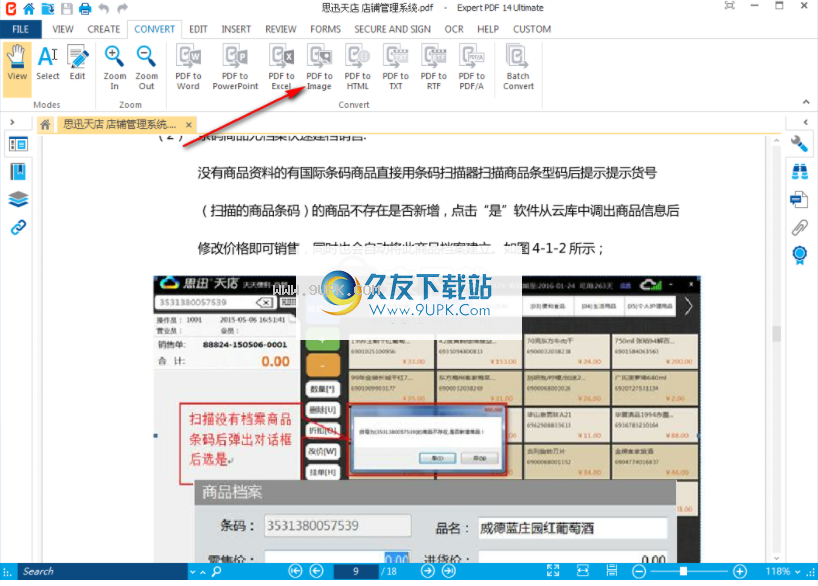Click the status bar zoom minus button
Screen dimensions: 818x586
(x=639, y=571)
